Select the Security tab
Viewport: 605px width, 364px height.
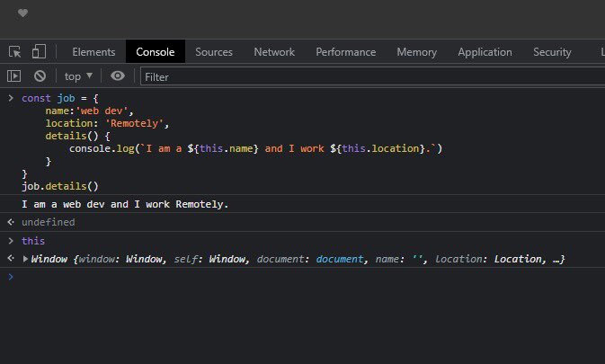click(552, 51)
